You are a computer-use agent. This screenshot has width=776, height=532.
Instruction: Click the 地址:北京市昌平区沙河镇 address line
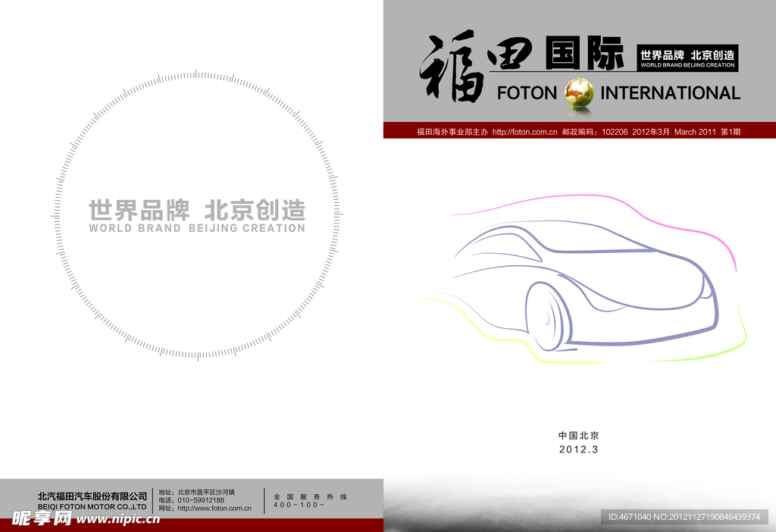pyautogui.click(x=196, y=492)
